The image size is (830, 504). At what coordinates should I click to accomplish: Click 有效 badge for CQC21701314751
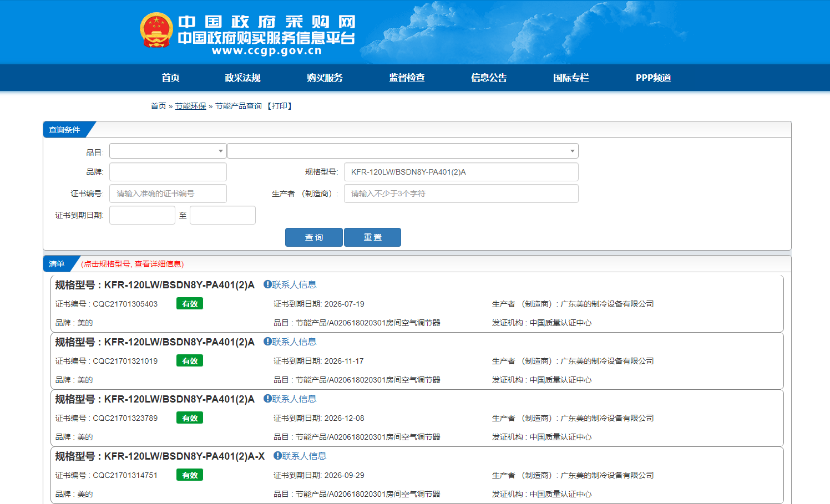point(190,475)
